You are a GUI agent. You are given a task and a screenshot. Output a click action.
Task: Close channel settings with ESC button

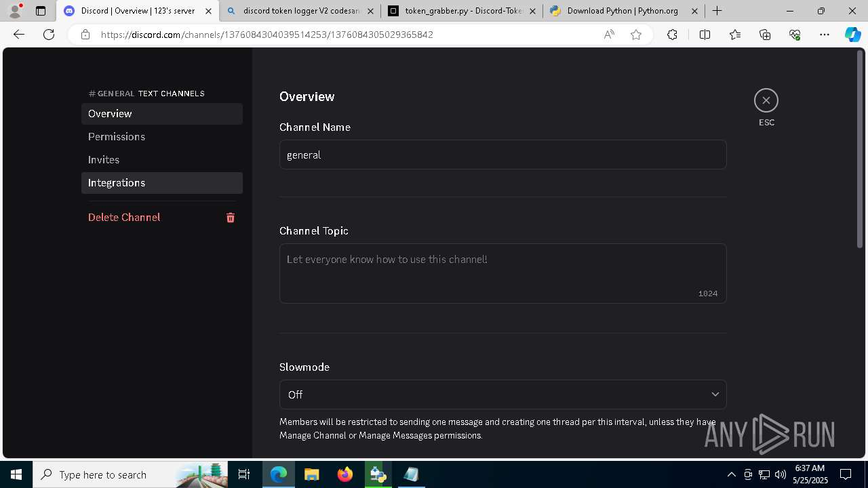[766, 100]
